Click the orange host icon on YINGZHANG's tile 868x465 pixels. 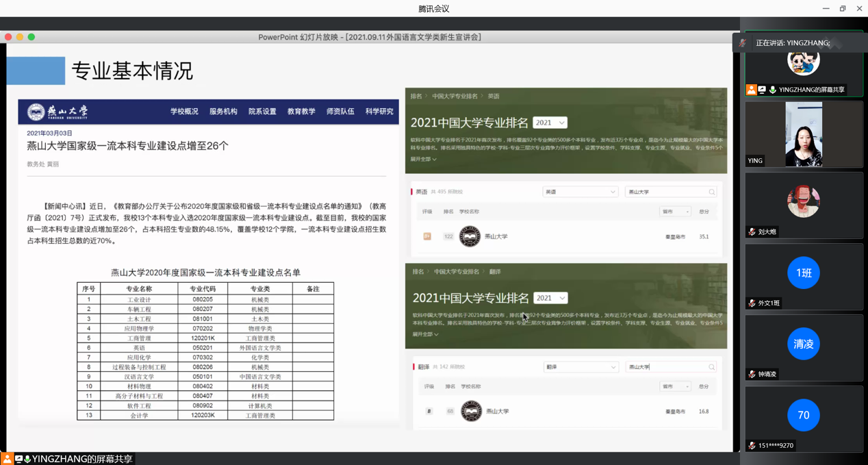point(751,90)
